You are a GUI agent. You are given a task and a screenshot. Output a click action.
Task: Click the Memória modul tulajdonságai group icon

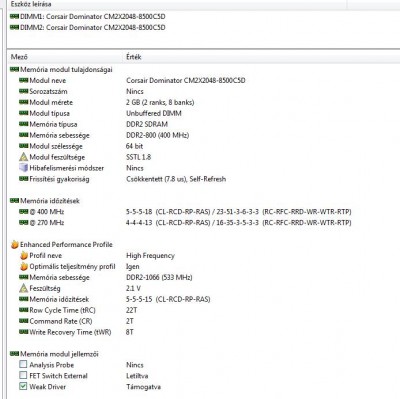tap(14, 69)
